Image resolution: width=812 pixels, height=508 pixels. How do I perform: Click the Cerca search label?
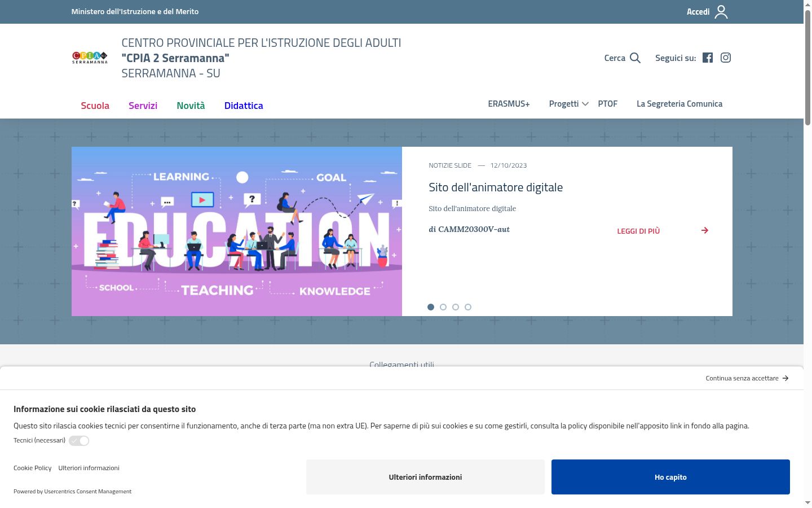coord(615,58)
